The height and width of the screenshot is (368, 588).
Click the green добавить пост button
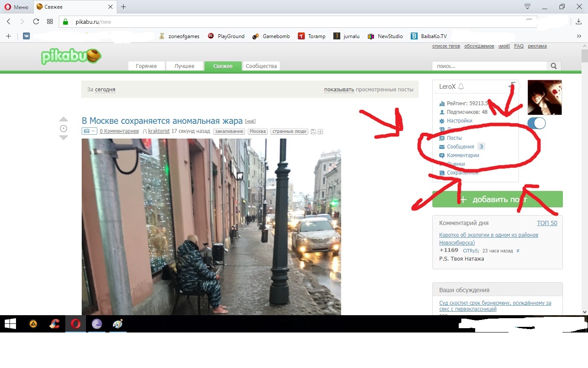tap(498, 199)
